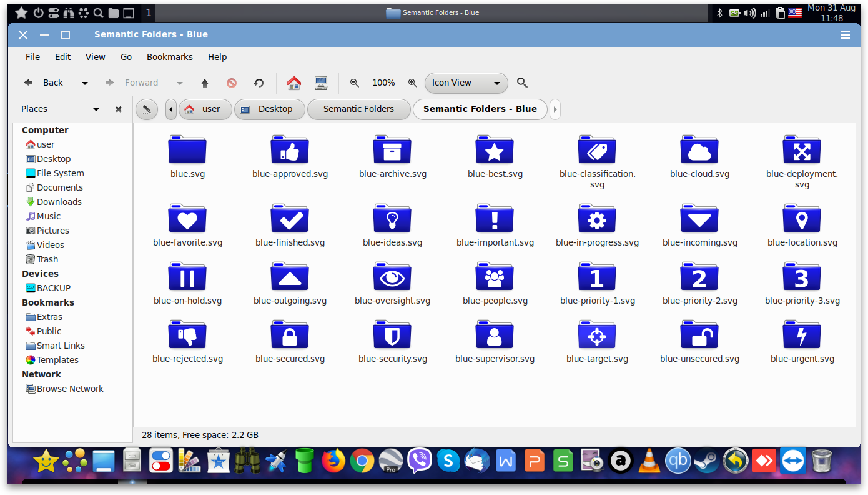Open the Icon View mode dropdown
This screenshot has width=868, height=495.
466,82
